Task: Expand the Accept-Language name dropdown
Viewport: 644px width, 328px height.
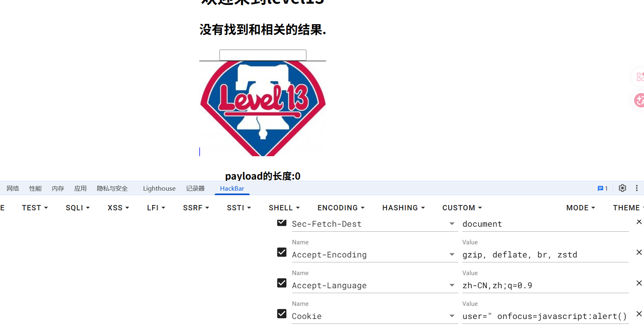Action: pos(452,285)
